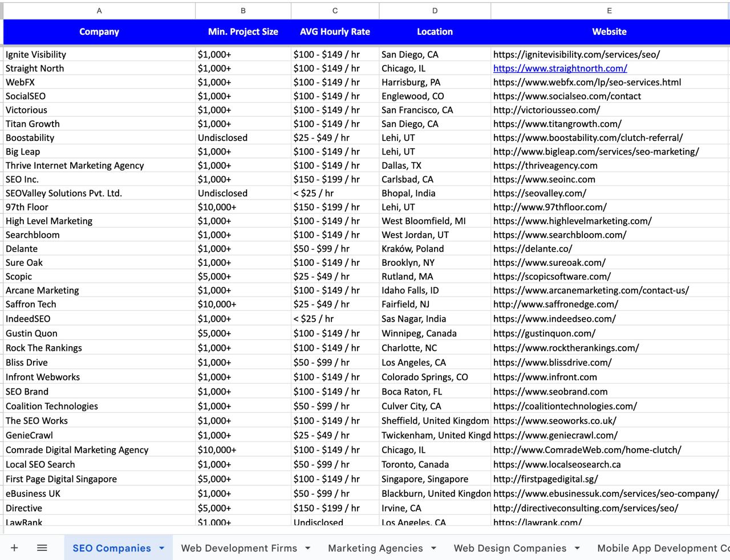Expand Web Design Companies tab arrow
Viewport: 730px width, 560px height.
[x=577, y=548]
